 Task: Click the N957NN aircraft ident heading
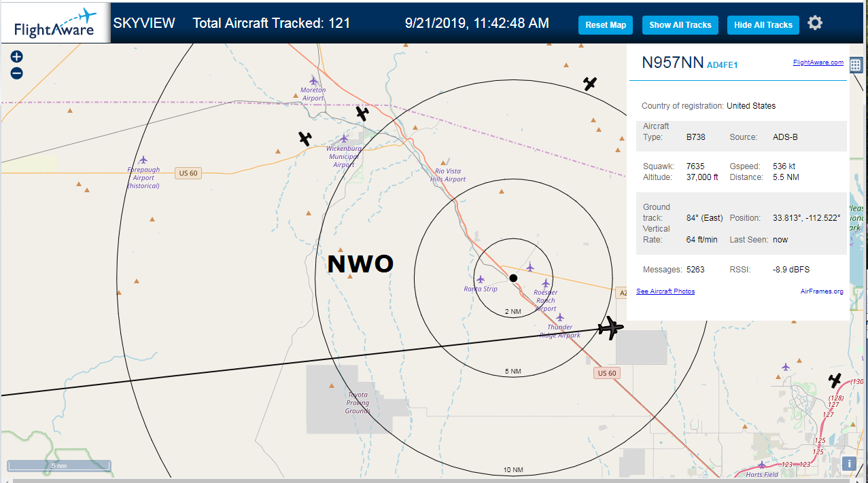pyautogui.click(x=673, y=62)
